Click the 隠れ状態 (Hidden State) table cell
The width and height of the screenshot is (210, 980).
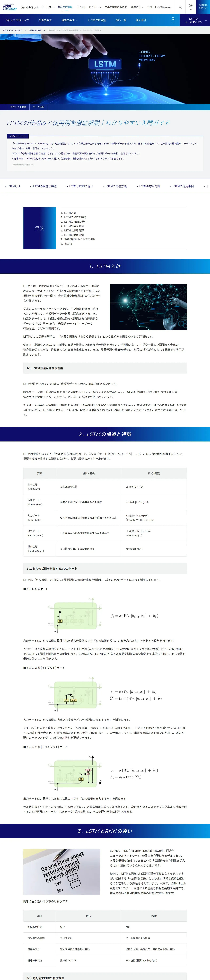40,549
